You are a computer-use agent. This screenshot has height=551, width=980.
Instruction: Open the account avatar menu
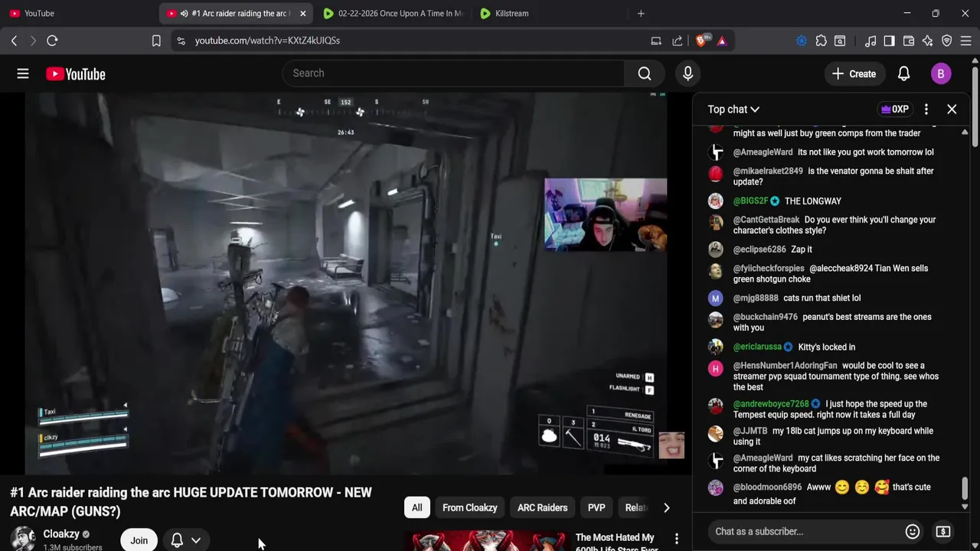click(941, 73)
